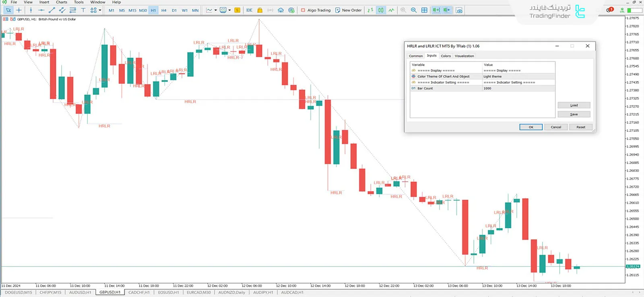This screenshot has width=644, height=297.
Task: Click the Bar Count value field 1000
Action: [518, 88]
